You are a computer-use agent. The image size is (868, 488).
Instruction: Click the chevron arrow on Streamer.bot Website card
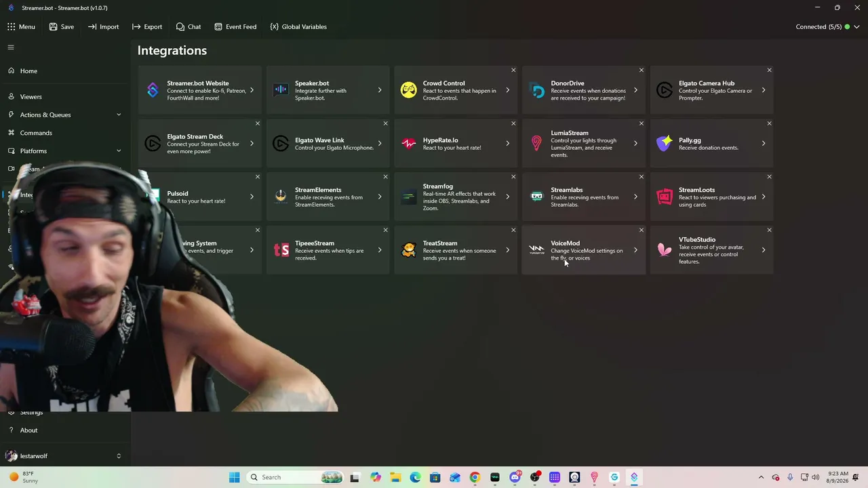pyautogui.click(x=252, y=90)
